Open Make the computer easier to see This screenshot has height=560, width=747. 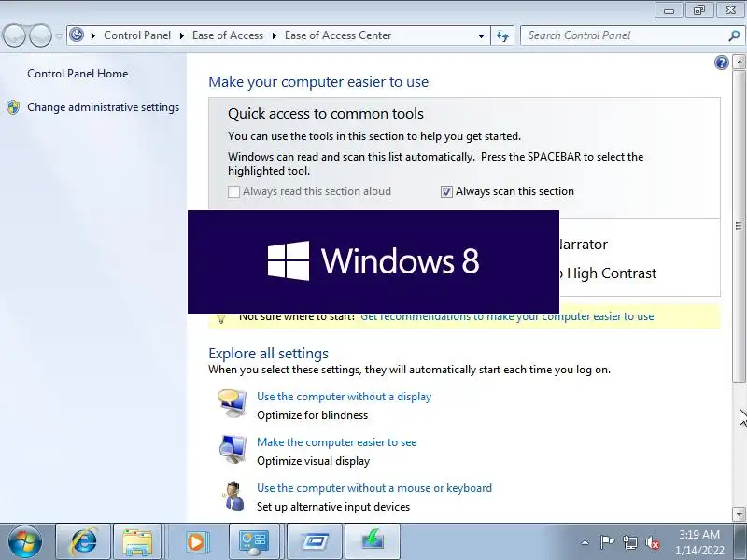coord(337,442)
